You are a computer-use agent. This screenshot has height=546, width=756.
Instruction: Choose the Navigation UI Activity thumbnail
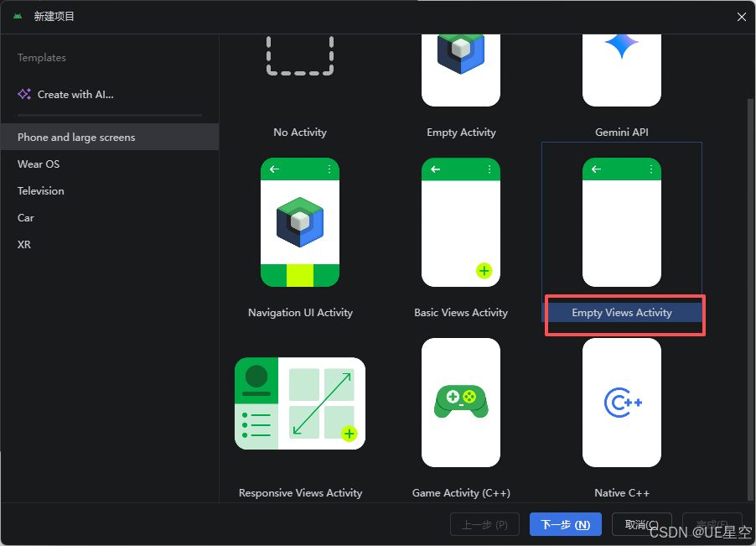pos(300,222)
